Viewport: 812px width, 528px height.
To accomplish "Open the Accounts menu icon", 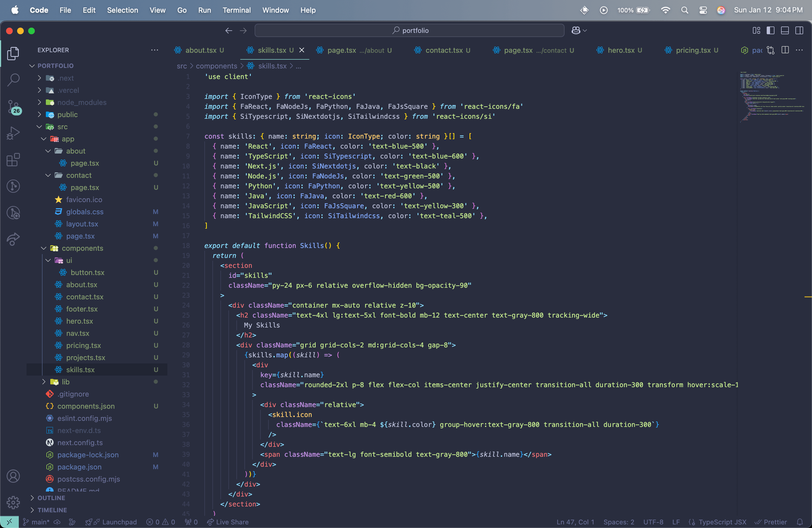I will click(13, 476).
